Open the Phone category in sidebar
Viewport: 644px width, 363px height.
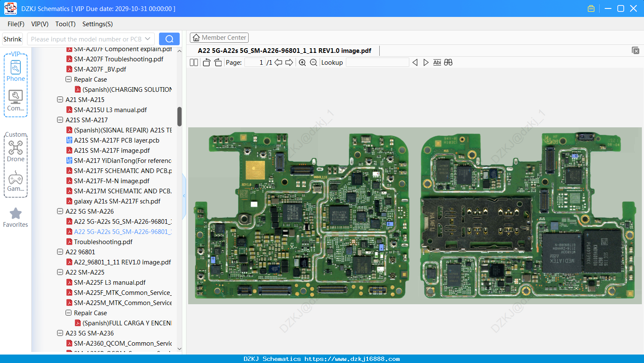[16, 71]
